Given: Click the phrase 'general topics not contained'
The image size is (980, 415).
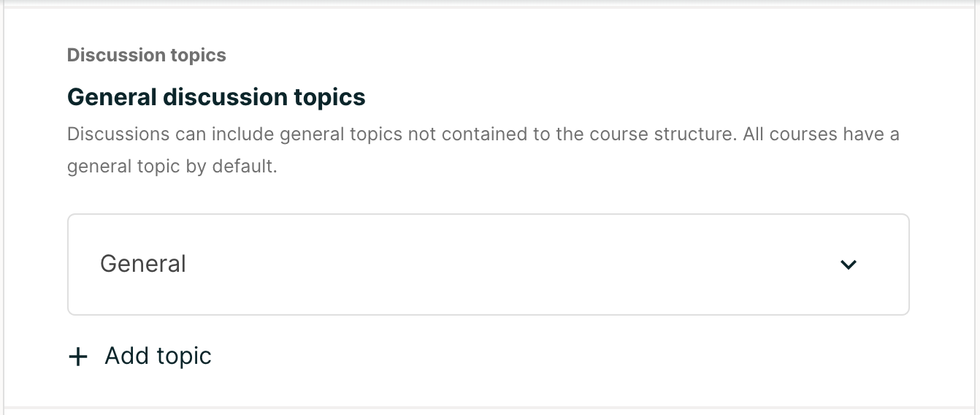Looking at the screenshot, I should 379,135.
